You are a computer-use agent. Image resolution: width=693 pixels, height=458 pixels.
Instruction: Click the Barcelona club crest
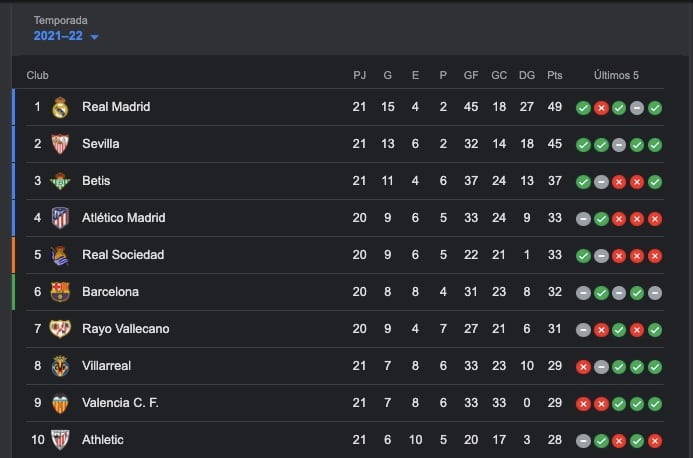(x=60, y=292)
